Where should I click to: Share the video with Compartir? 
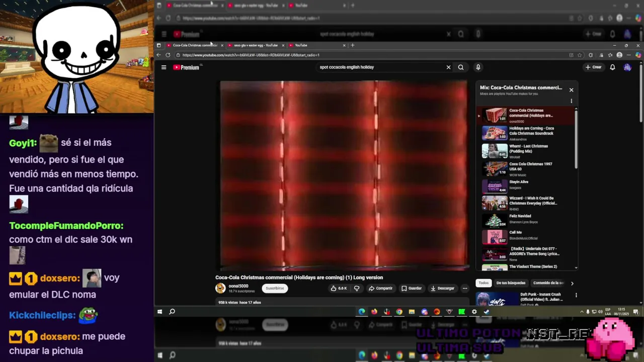380,288
